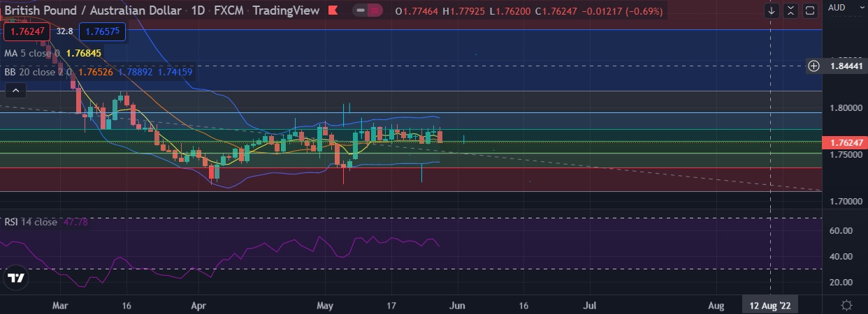
Task: Select the MA 5 close indicator legend
Action: (x=31, y=53)
